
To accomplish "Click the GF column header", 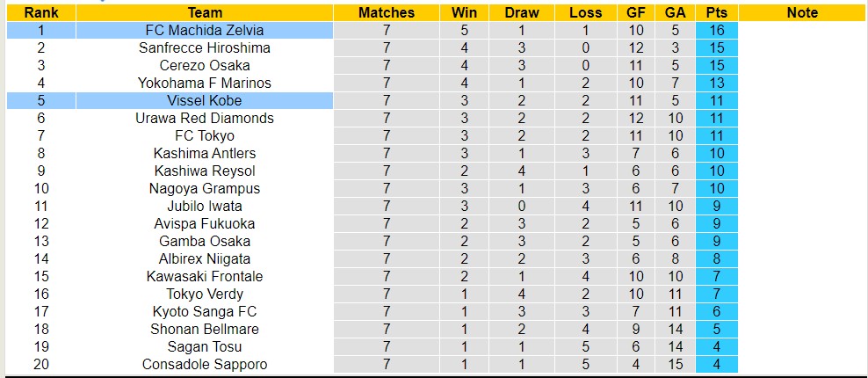I will 637,12.
